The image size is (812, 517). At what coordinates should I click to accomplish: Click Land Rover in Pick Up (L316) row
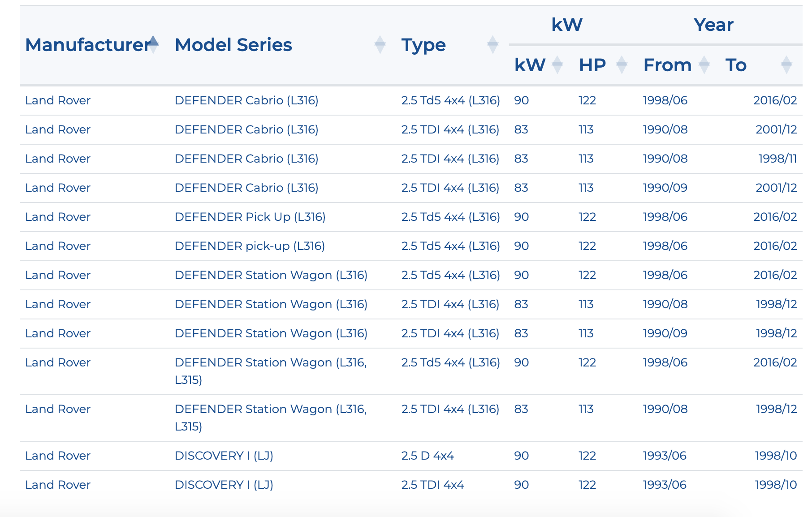tap(58, 217)
